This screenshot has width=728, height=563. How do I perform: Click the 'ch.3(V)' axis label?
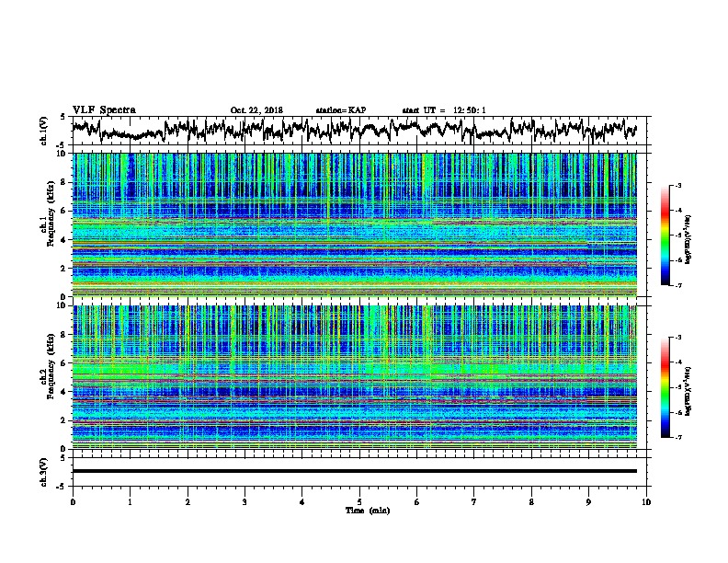43,472
